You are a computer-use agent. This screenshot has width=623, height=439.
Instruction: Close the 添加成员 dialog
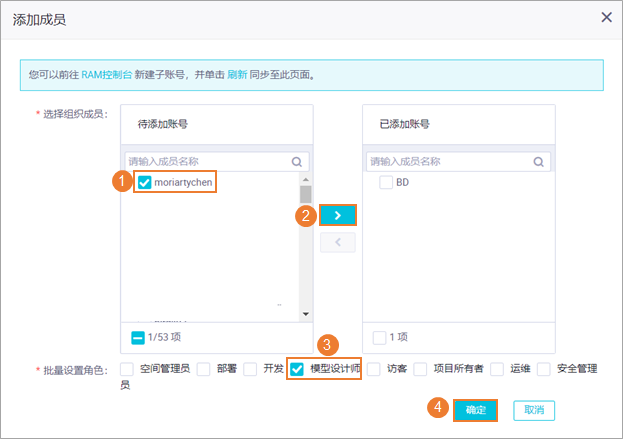pos(606,17)
